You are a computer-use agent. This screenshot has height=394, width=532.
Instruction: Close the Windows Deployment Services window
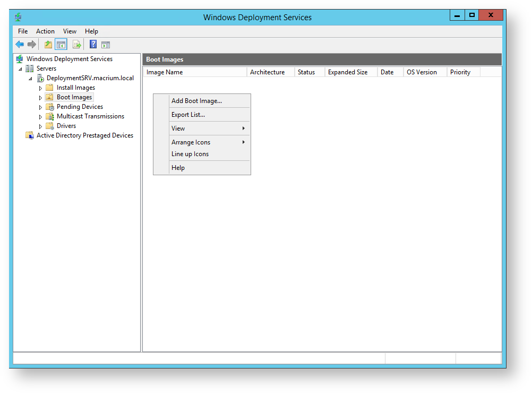(491, 15)
